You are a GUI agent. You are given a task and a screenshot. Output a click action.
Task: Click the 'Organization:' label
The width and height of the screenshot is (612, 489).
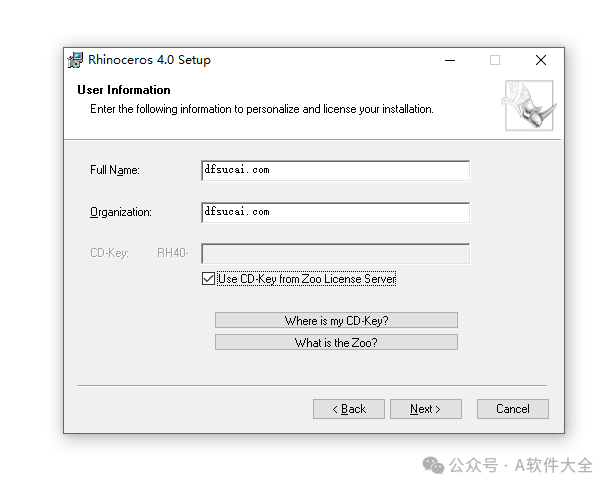coord(121,212)
